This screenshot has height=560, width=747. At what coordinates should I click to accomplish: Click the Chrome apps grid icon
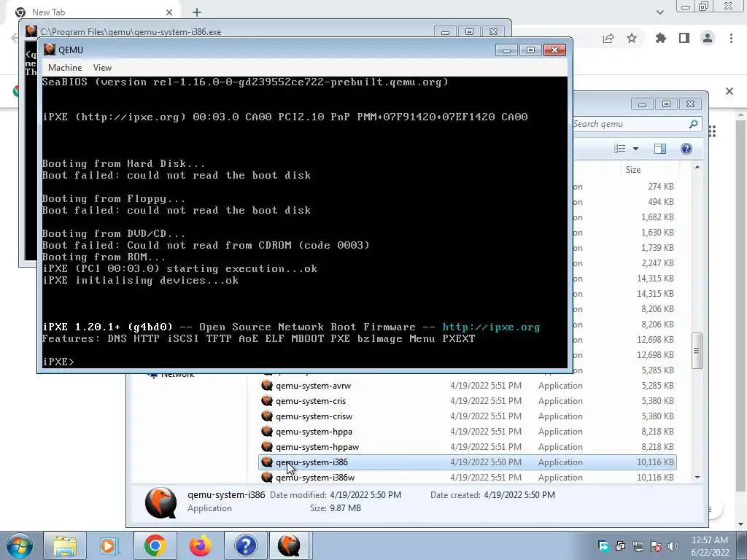[712, 131]
